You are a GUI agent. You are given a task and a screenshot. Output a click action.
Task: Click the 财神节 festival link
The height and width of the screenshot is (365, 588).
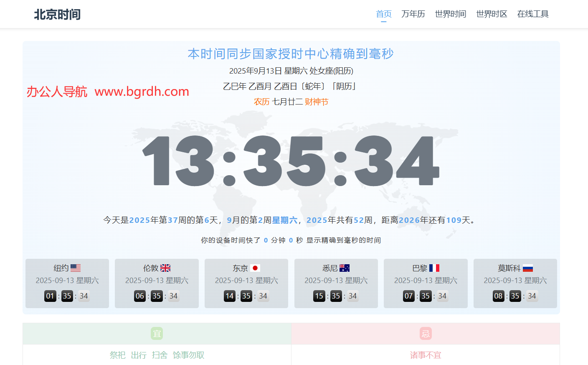pyautogui.click(x=317, y=102)
